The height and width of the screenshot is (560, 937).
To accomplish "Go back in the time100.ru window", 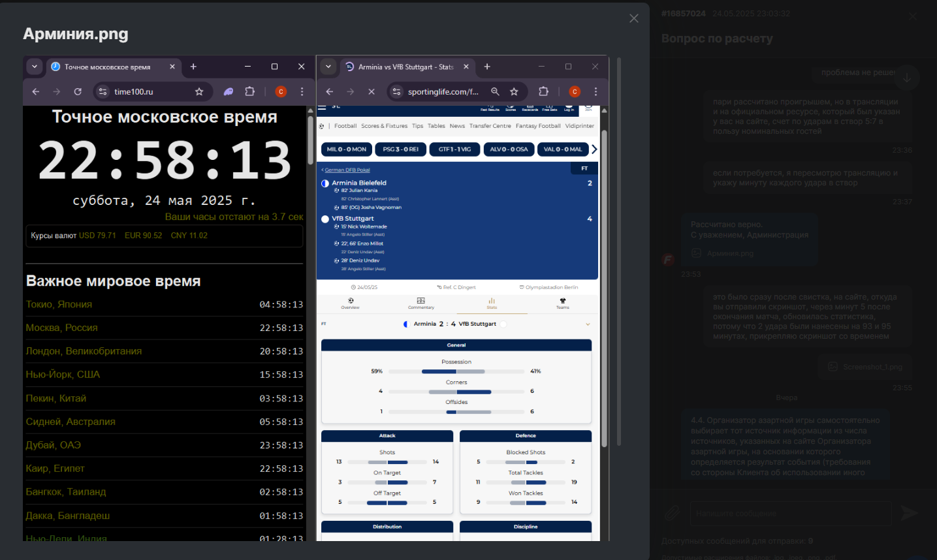I will pos(36,92).
